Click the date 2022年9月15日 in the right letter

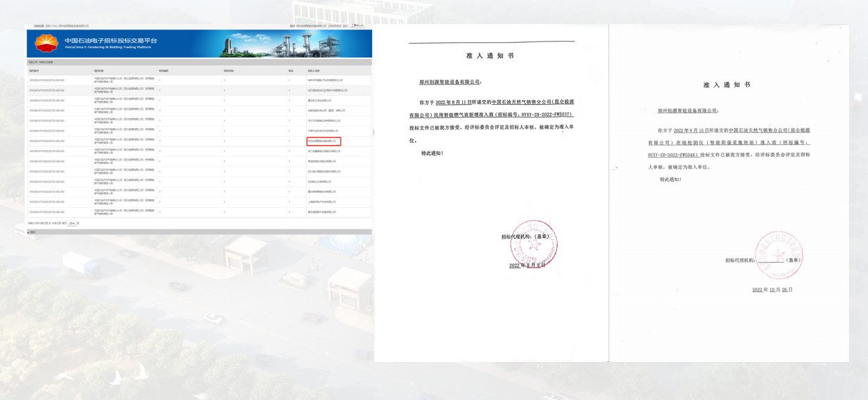(x=691, y=130)
